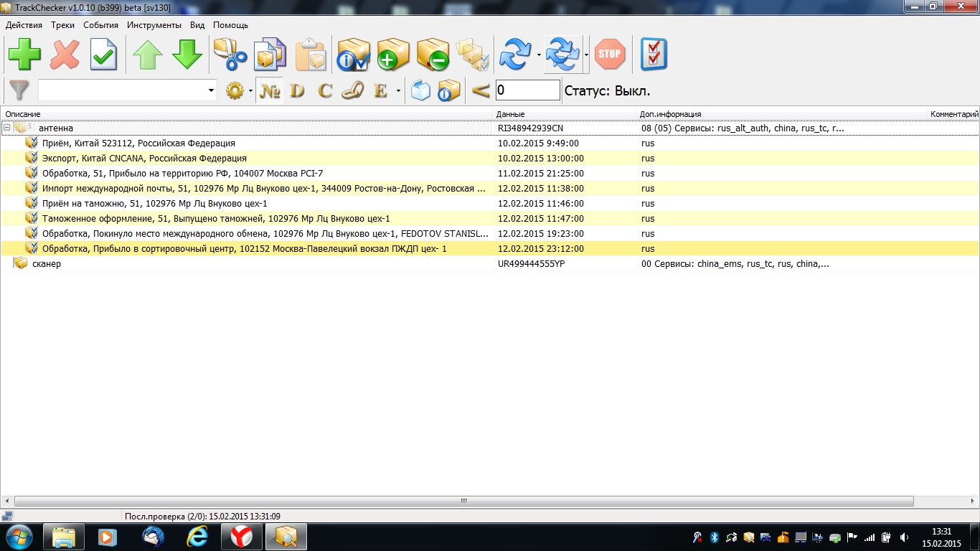Open the Действия menu
Image resolution: width=980 pixels, height=551 pixels.
pyautogui.click(x=24, y=25)
